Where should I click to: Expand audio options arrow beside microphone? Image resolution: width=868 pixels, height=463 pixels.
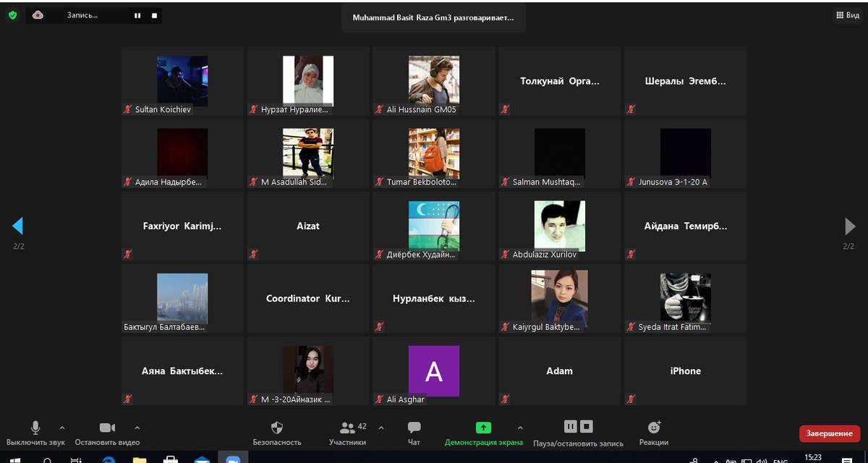pyautogui.click(x=62, y=427)
